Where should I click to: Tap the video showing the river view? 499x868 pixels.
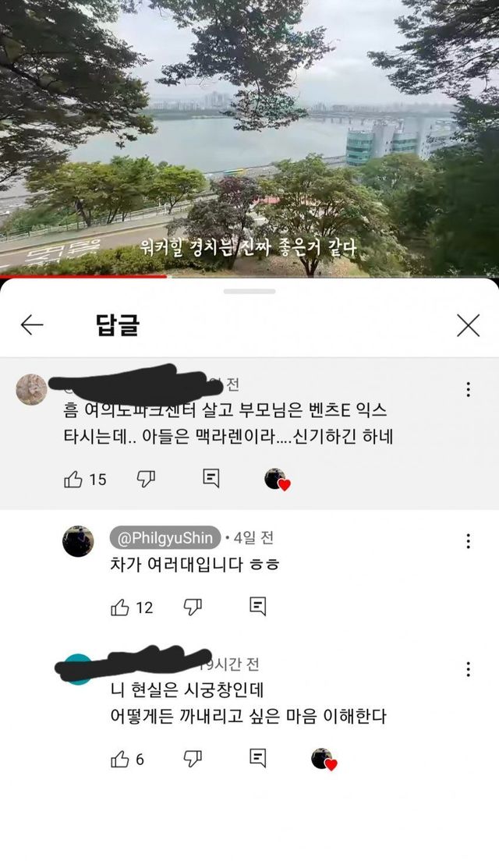tap(249, 136)
